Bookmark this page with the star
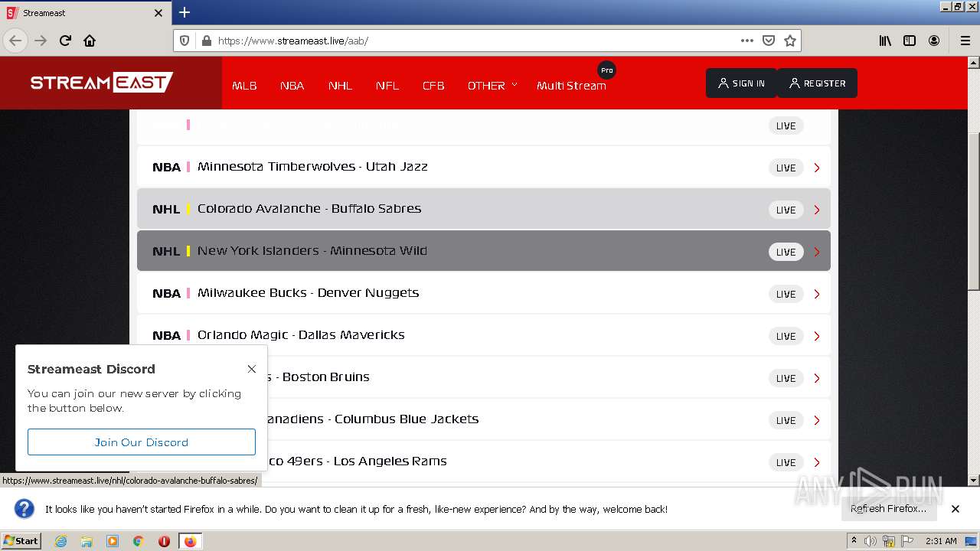The image size is (980, 551). point(790,41)
